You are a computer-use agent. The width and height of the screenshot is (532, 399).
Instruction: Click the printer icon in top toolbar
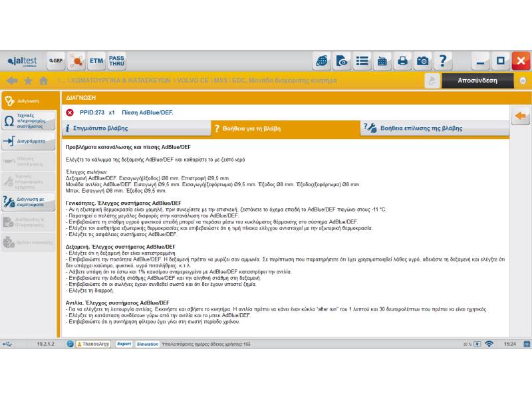click(402, 61)
